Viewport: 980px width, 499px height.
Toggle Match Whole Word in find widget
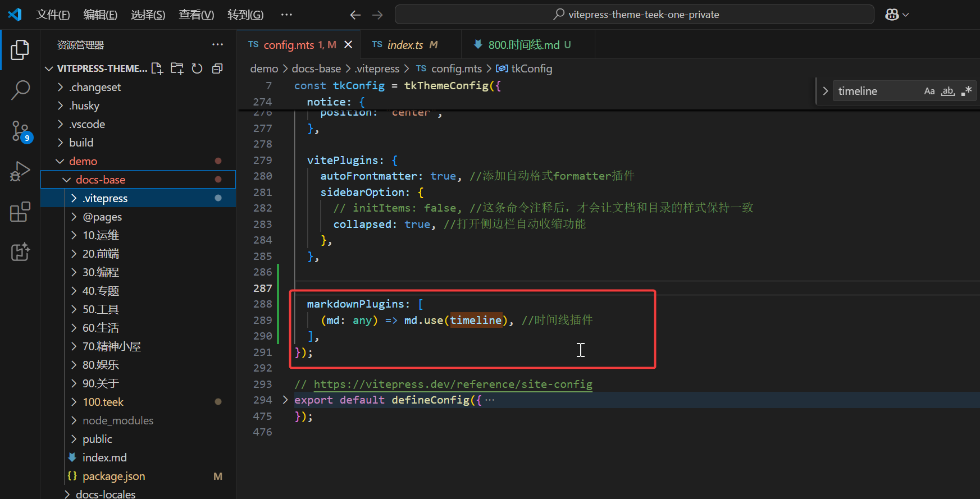(x=948, y=91)
